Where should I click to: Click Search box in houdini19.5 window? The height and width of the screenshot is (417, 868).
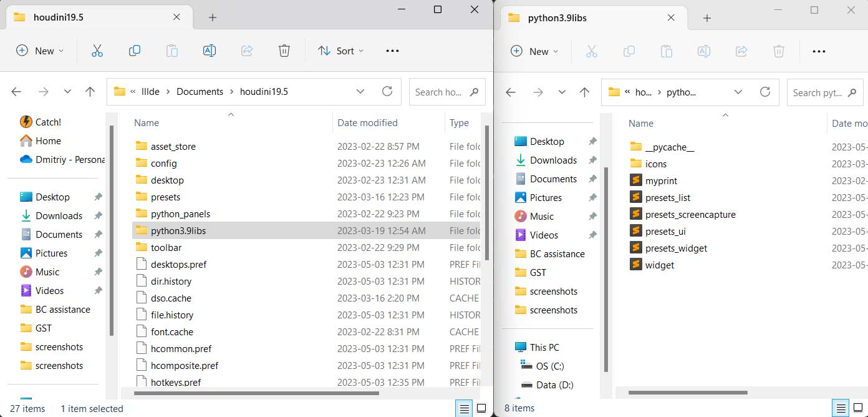[446, 92]
